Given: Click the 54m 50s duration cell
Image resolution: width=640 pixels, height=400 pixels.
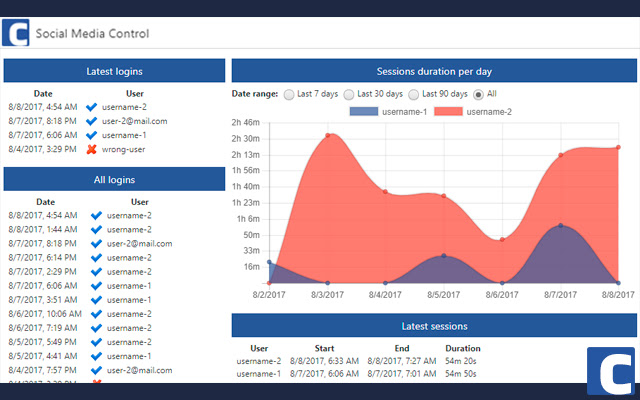Looking at the screenshot, I should 460,374.
